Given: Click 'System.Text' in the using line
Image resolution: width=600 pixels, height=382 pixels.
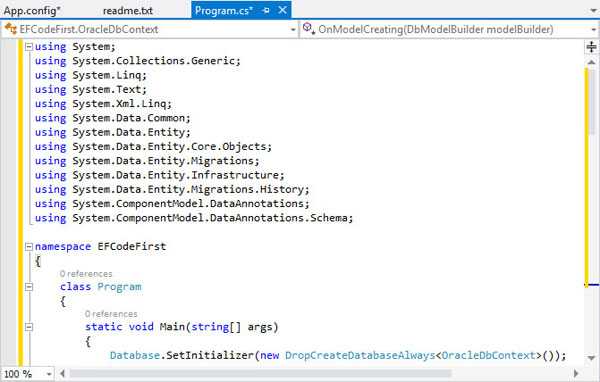Looking at the screenshot, I should [x=107, y=90].
